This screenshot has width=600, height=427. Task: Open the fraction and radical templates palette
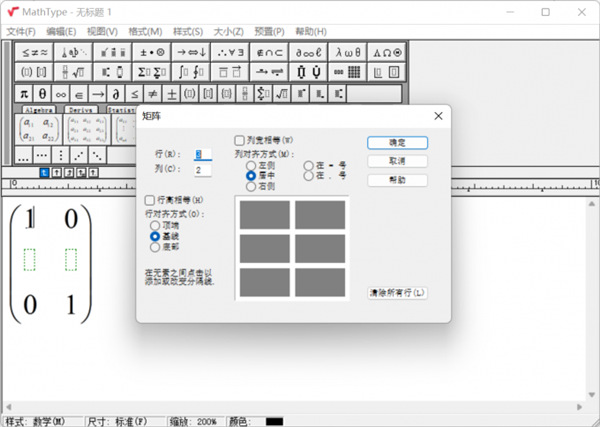tap(73, 72)
